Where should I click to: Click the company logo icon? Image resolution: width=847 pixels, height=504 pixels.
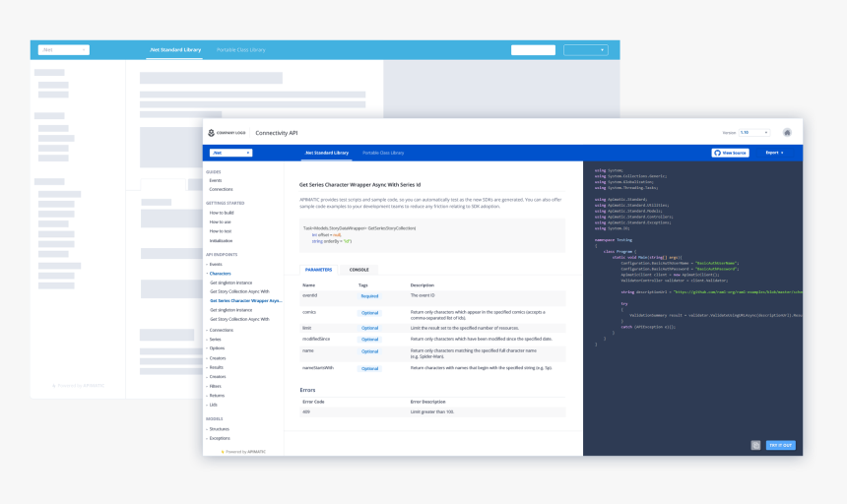[211, 133]
